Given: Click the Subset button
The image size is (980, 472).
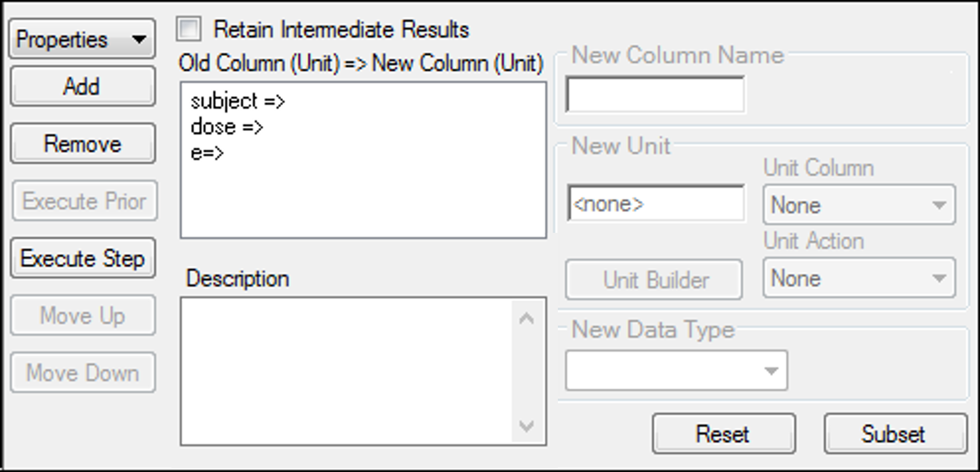Looking at the screenshot, I should click(x=894, y=433).
